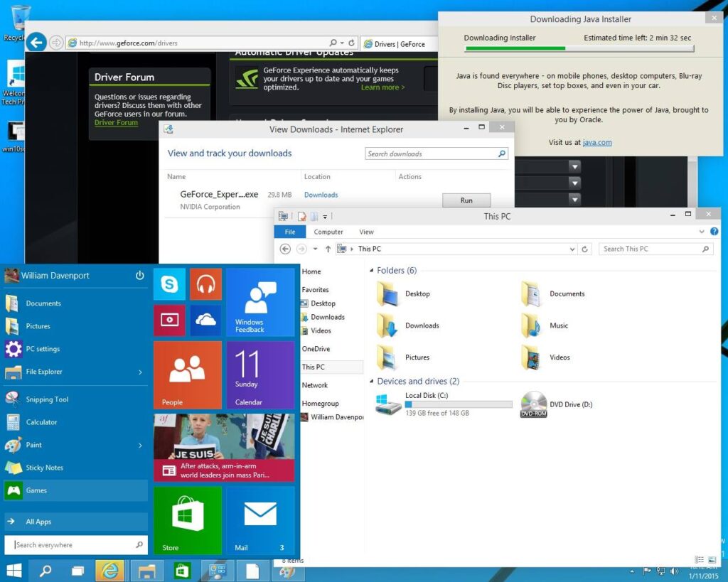Open address bar history dropdown in This PC
The width and height of the screenshot is (728, 582).
pyautogui.click(x=572, y=249)
